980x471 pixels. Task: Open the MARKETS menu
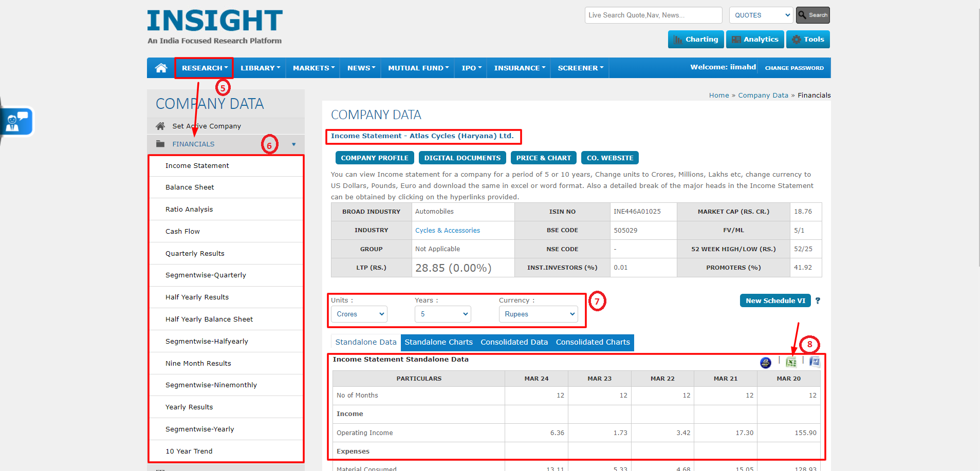(313, 68)
